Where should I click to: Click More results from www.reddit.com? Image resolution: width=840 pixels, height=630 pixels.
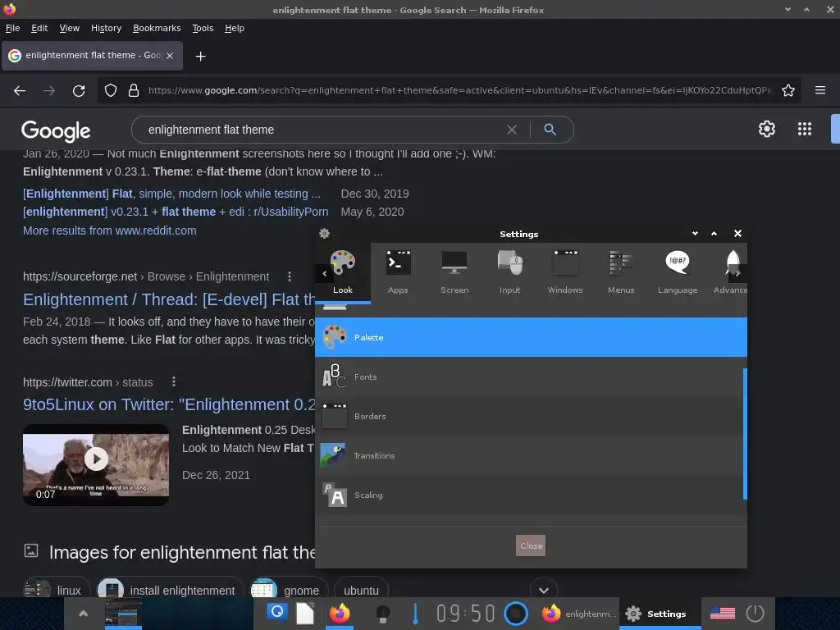[109, 231]
